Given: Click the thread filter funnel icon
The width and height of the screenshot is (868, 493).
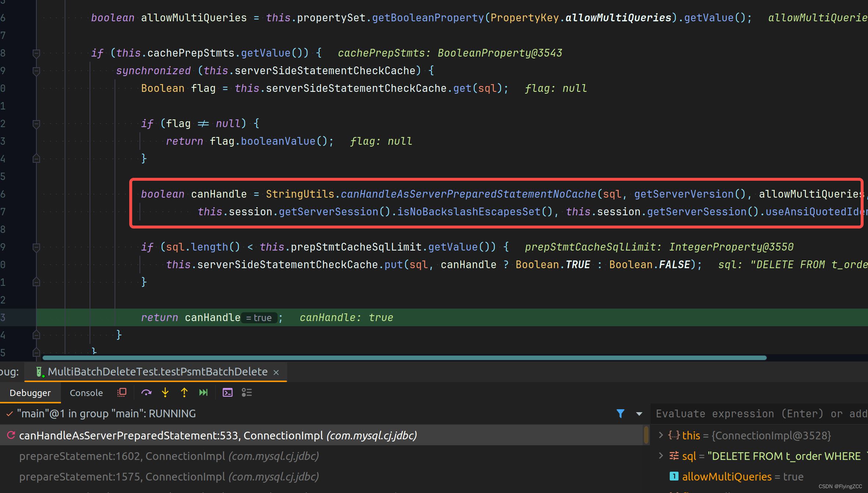Looking at the screenshot, I should [x=621, y=414].
